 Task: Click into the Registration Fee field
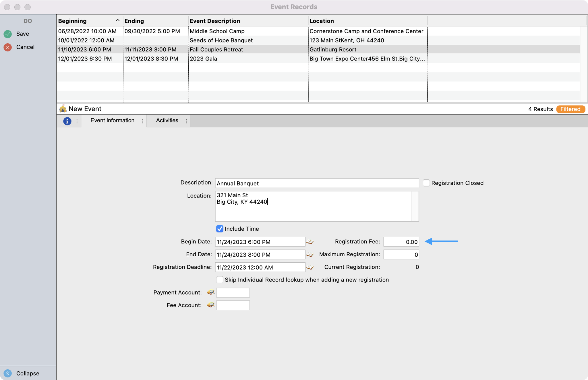pos(401,242)
